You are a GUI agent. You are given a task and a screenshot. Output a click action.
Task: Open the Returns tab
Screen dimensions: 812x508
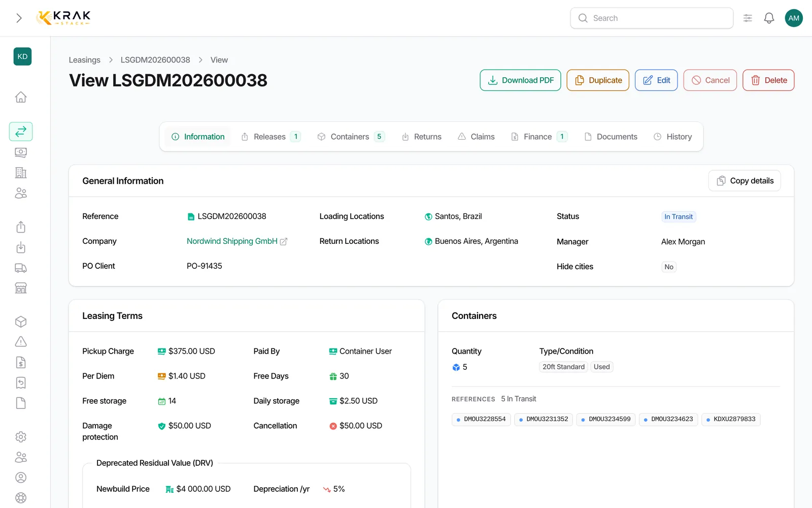(x=421, y=137)
